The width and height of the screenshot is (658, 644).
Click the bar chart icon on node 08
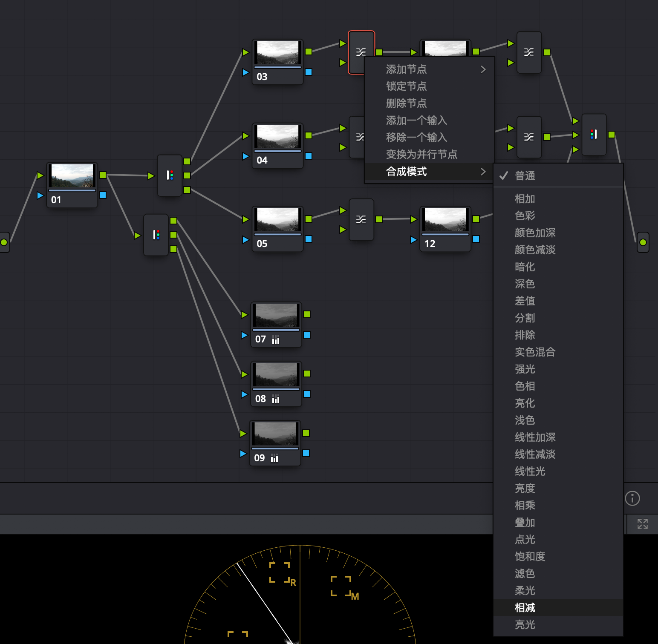click(x=276, y=399)
